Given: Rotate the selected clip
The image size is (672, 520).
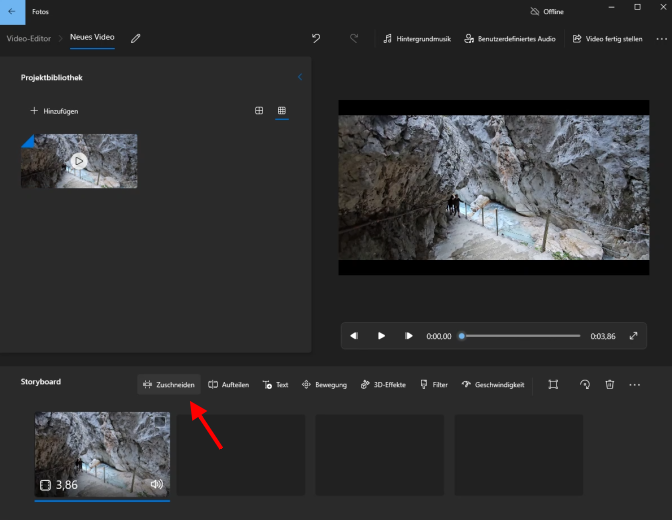Looking at the screenshot, I should pos(585,385).
